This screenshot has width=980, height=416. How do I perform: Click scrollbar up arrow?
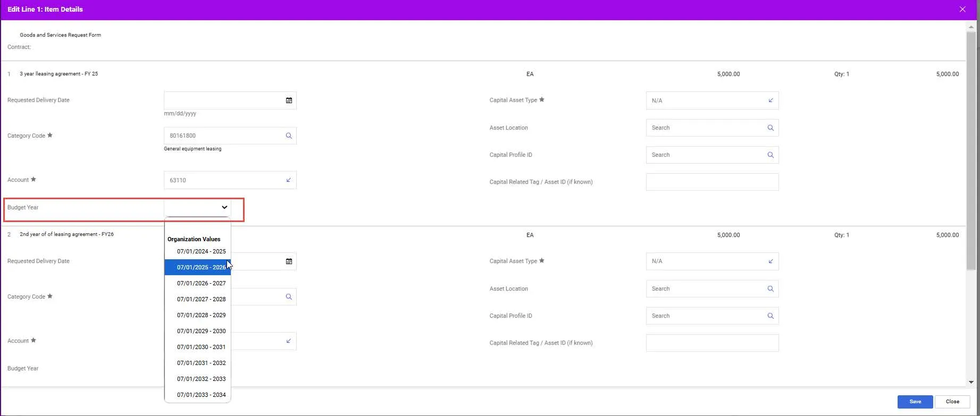[x=971, y=26]
